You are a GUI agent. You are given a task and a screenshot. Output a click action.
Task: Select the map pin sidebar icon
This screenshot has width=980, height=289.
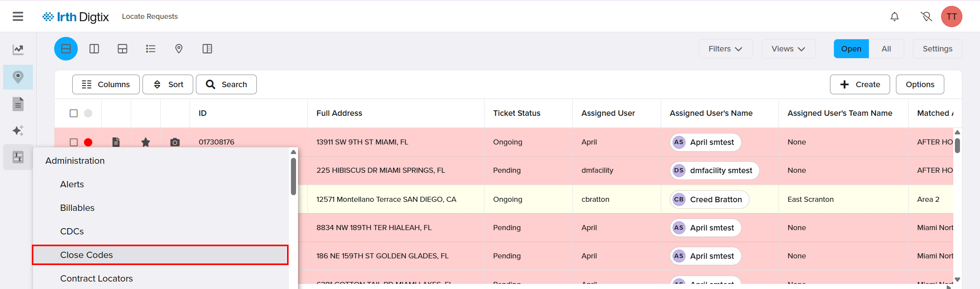pyautogui.click(x=18, y=77)
